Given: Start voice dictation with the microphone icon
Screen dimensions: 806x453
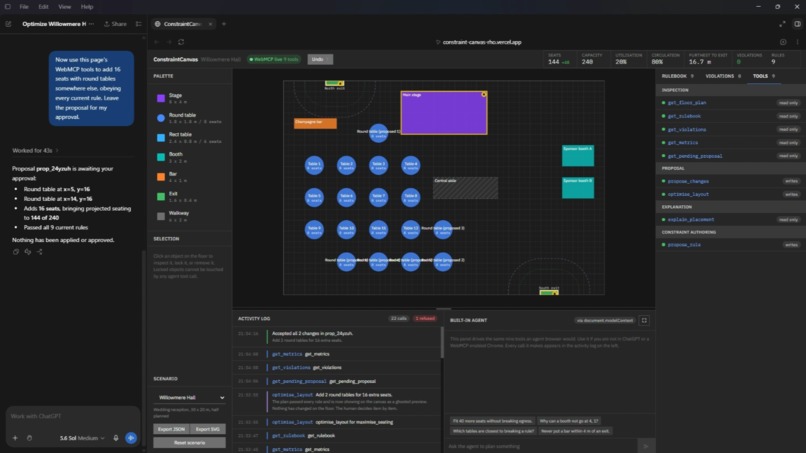Looking at the screenshot, I should [x=116, y=438].
